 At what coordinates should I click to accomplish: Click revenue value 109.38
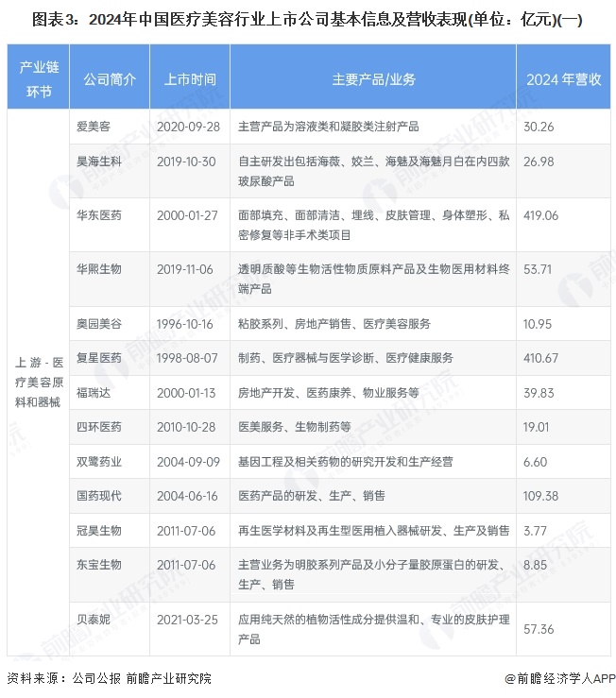540,496
